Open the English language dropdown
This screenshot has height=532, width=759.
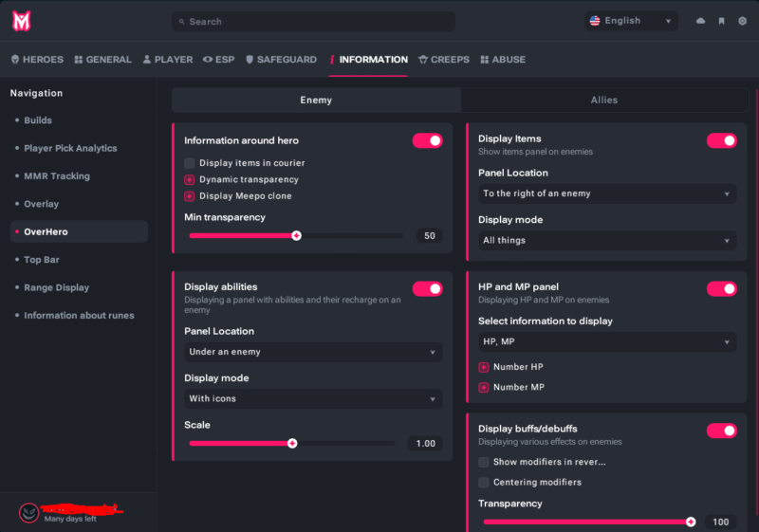tap(631, 21)
